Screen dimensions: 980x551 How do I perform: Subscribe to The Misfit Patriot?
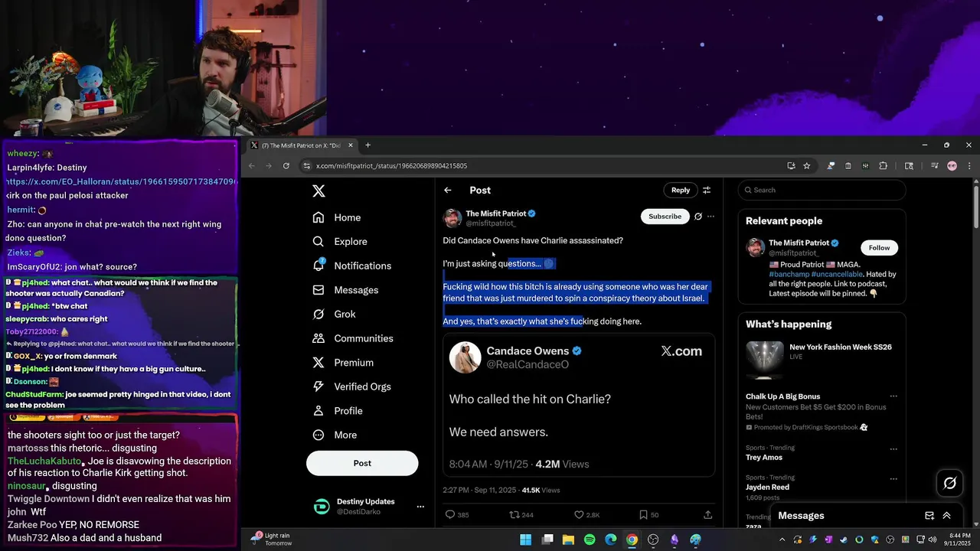[x=665, y=217]
